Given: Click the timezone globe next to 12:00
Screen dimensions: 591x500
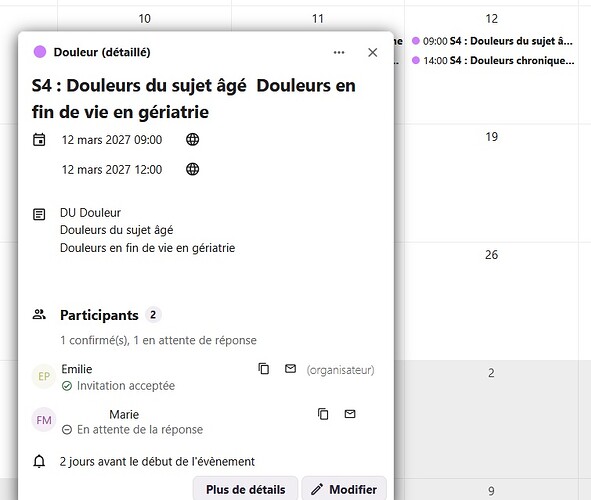Looking at the screenshot, I should coord(193,169).
